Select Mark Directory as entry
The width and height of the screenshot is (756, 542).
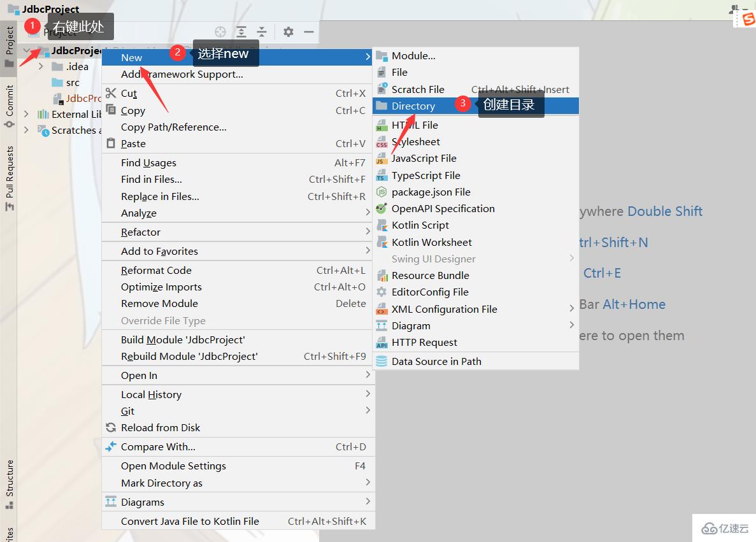click(x=238, y=483)
